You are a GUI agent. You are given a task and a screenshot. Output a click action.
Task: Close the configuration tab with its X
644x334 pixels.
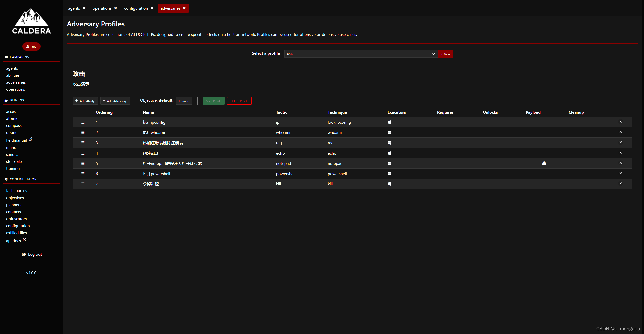point(152,8)
